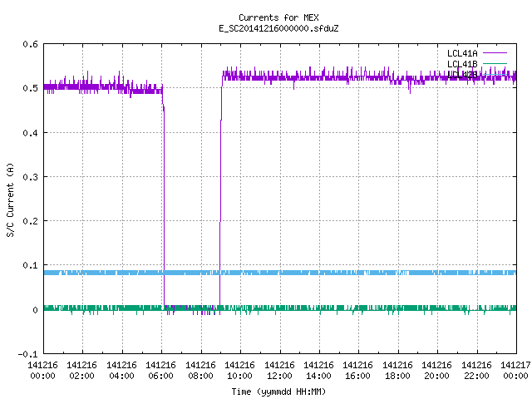Click the "Time (yymmdd HH:MM)" axis title
The width and height of the screenshot is (532, 399).
click(278, 392)
